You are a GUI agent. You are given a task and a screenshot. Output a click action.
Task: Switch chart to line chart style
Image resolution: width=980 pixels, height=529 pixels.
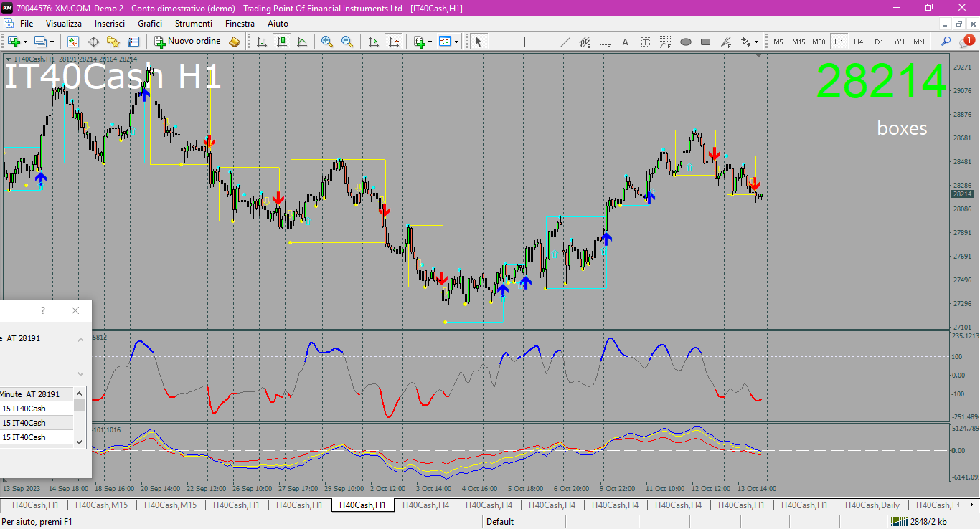(x=302, y=42)
